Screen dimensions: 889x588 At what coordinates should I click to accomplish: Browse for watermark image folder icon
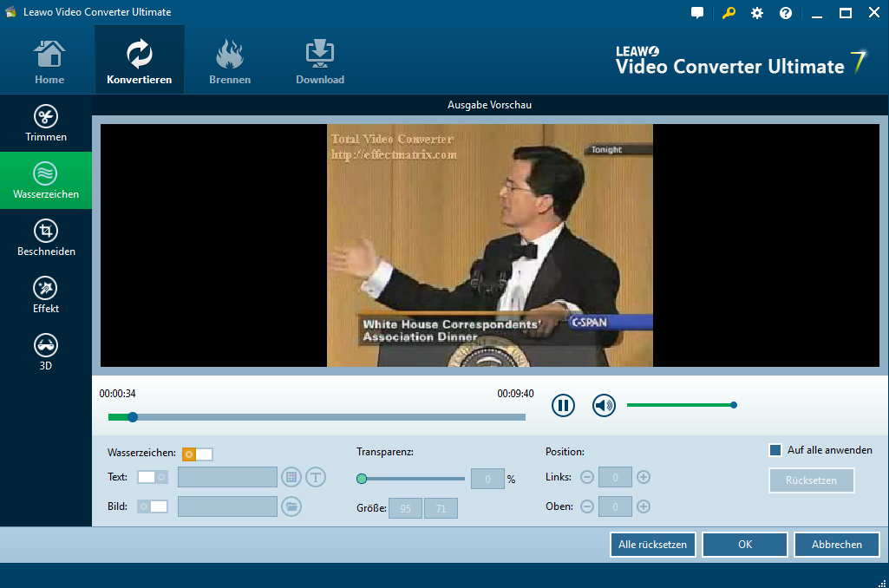[291, 506]
